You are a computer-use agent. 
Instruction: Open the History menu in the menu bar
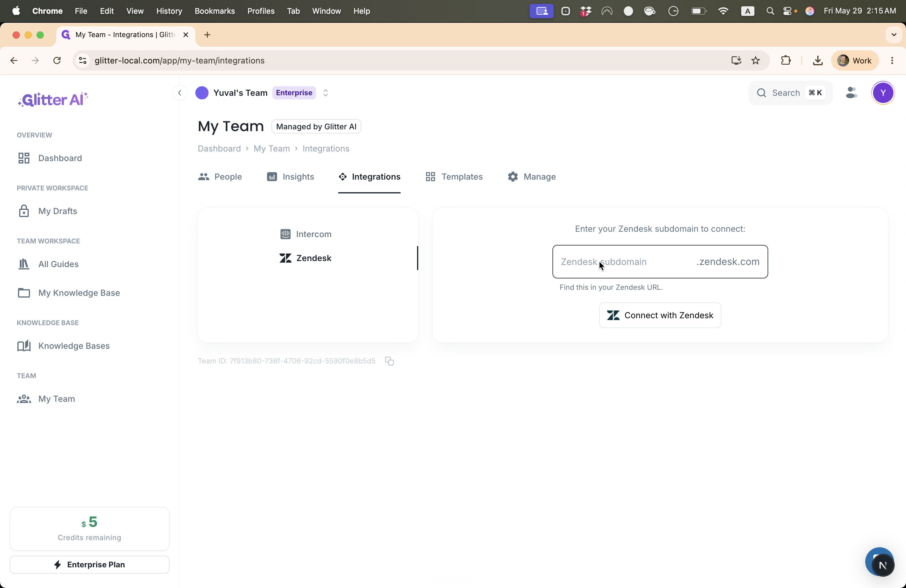tap(169, 11)
